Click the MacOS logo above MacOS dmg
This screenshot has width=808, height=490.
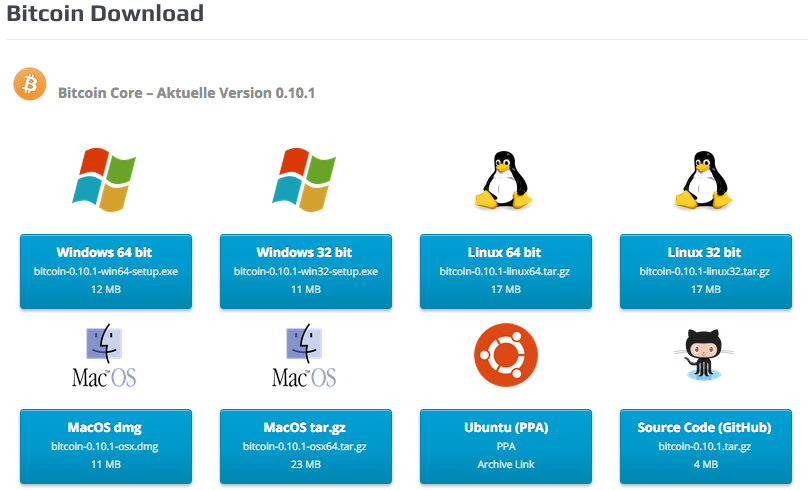coord(105,356)
